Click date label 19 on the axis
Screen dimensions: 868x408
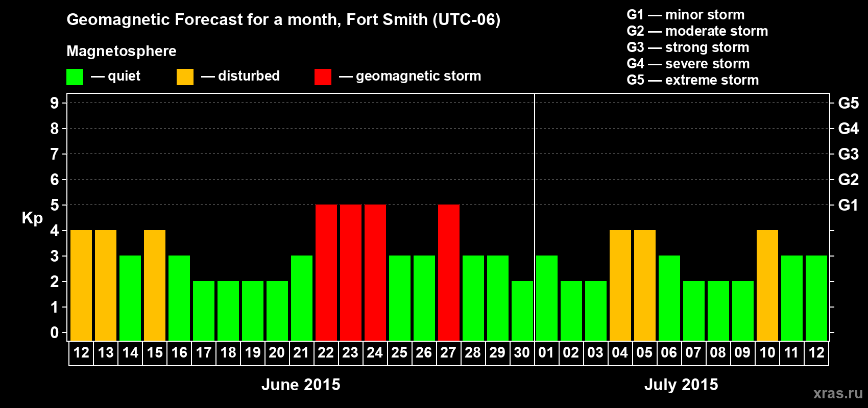click(x=253, y=353)
